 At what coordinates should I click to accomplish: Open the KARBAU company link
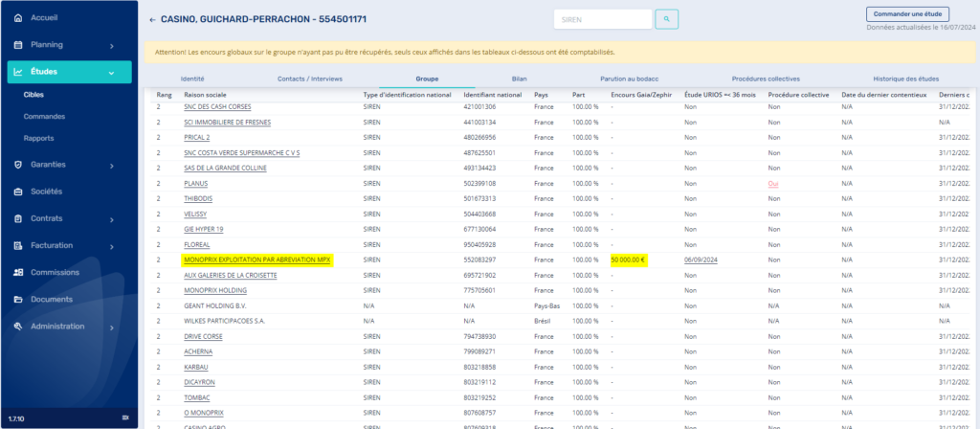point(196,367)
